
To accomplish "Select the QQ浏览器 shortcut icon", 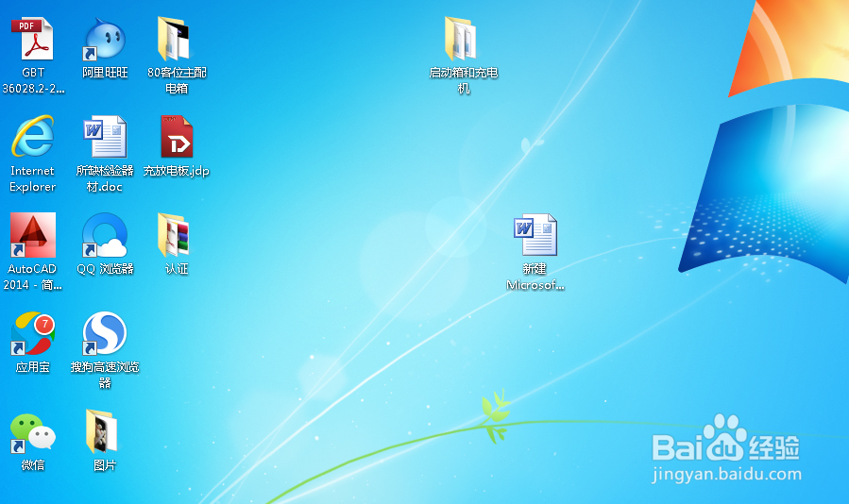I will [105, 235].
